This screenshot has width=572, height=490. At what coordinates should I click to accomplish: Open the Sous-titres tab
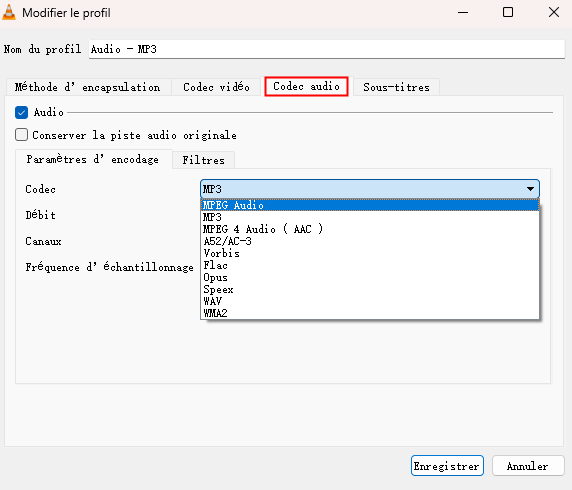[x=397, y=87]
